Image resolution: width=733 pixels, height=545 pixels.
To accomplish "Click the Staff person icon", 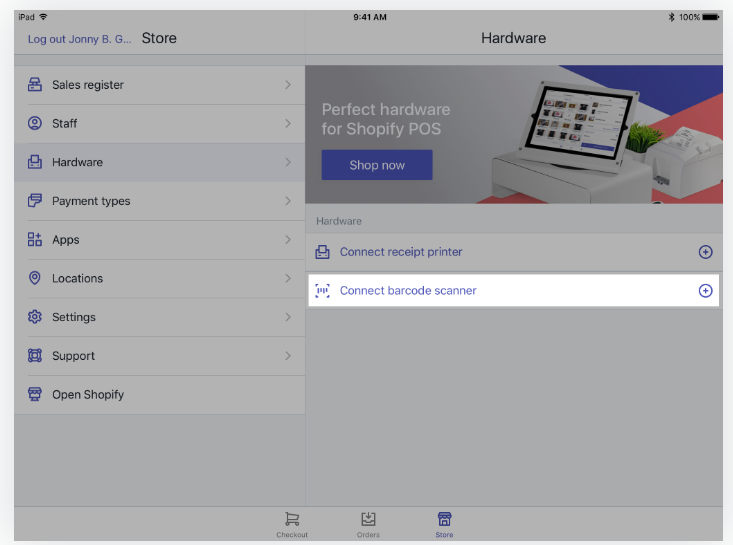I will pos(35,123).
